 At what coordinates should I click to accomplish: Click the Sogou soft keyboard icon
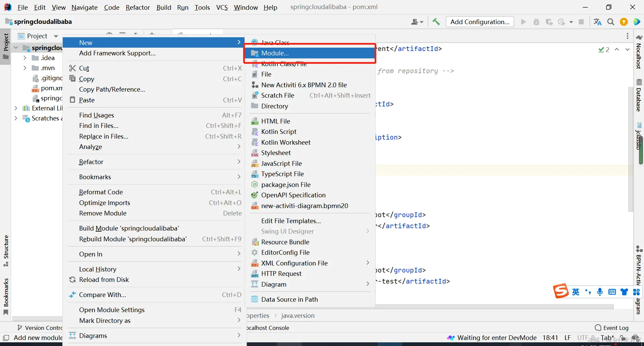tap(612, 292)
